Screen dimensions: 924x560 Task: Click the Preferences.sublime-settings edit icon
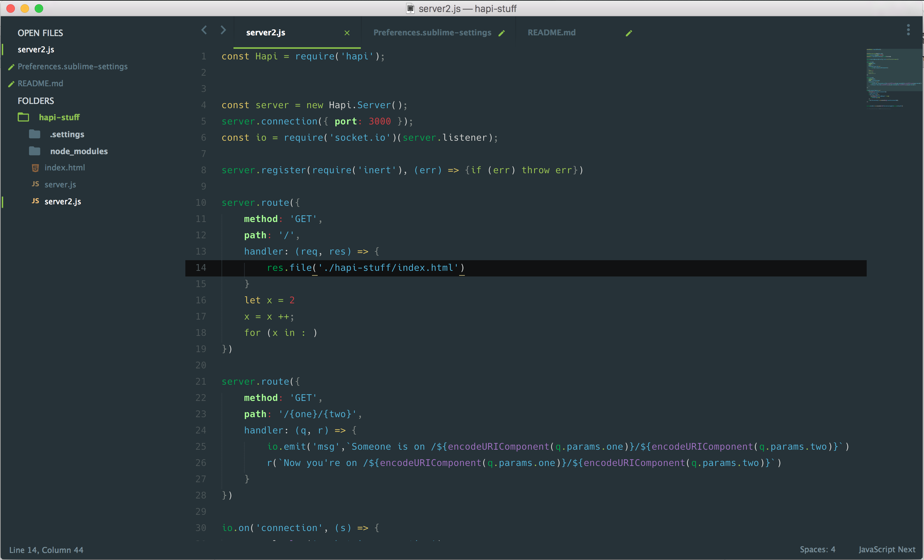pyautogui.click(x=504, y=32)
